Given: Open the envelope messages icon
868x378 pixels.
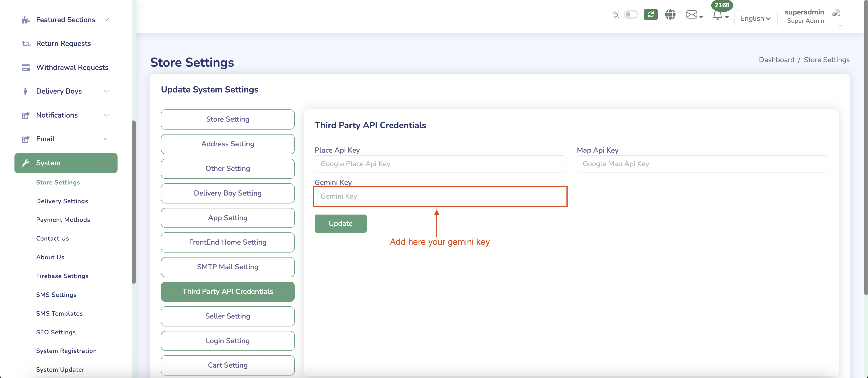Looking at the screenshot, I should coord(692,15).
